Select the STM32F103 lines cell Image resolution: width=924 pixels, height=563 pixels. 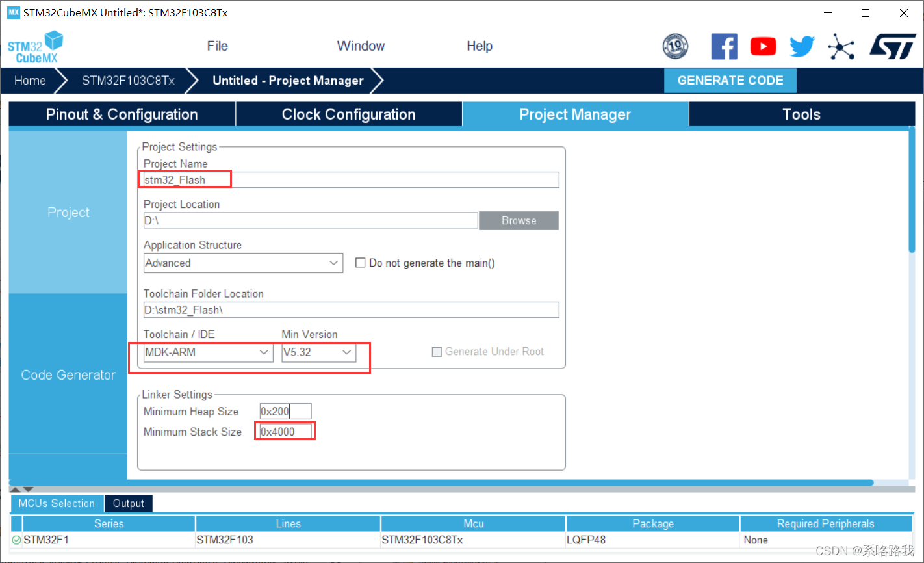[288, 540]
